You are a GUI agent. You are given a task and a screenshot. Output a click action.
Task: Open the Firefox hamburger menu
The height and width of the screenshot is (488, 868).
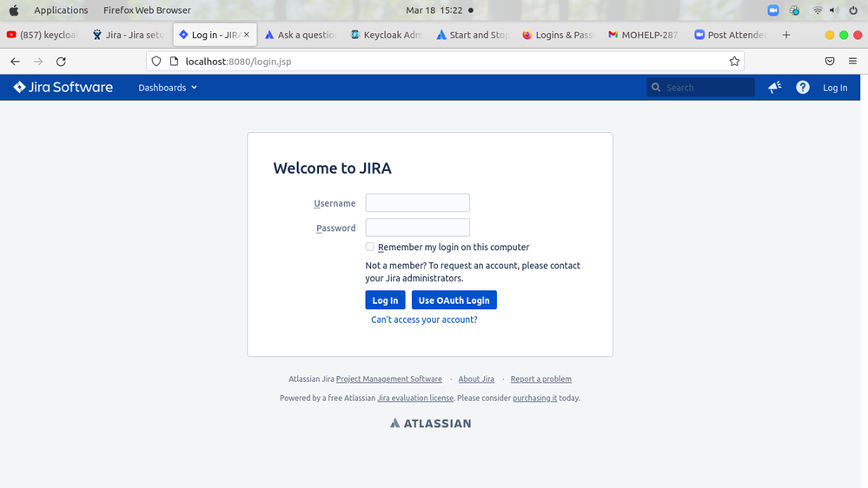click(852, 62)
